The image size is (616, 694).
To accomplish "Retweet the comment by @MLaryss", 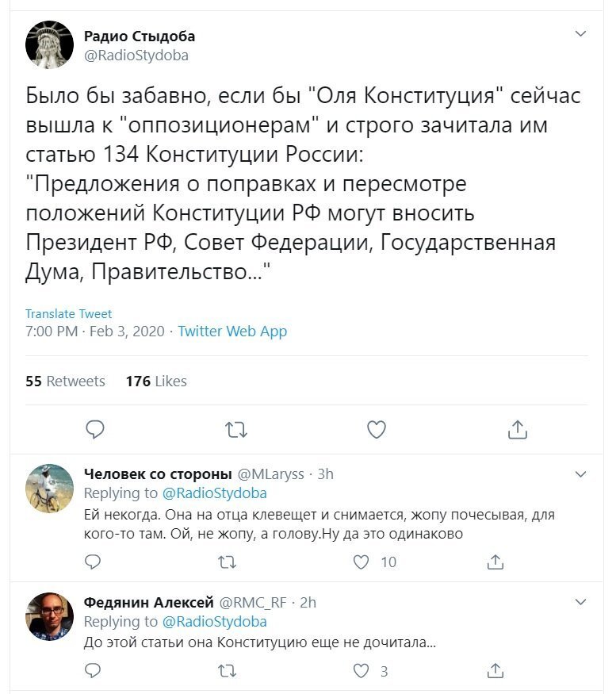I will 228,562.
